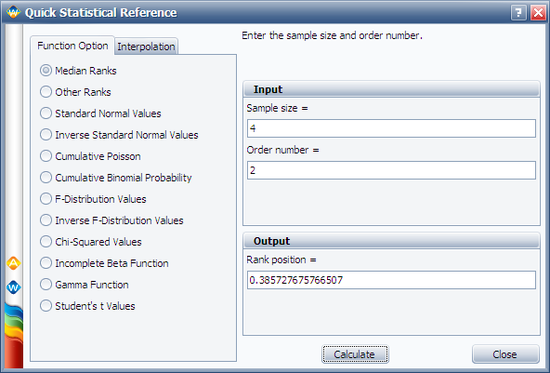550x373 pixels.
Task: Click the Weibull logo in title bar
Action: [x=13, y=12]
